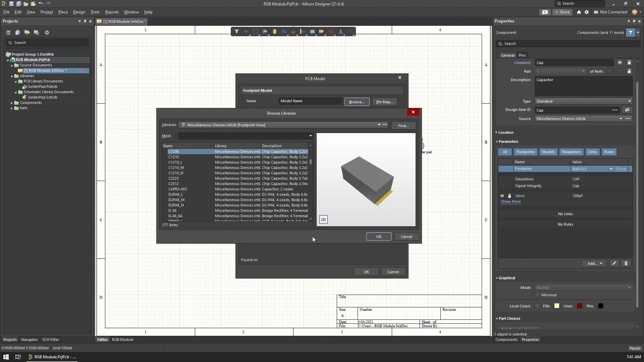
Task: Click the Show More link
Action: pyautogui.click(x=511, y=202)
